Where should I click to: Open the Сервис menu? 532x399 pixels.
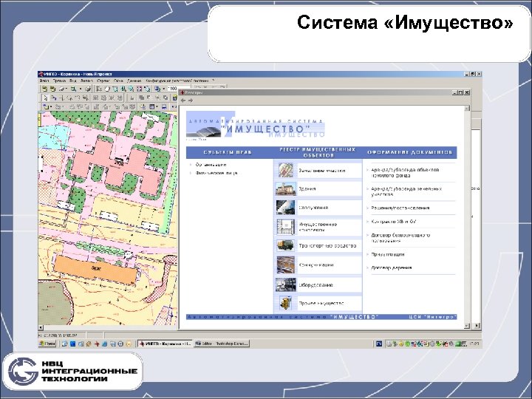click(x=103, y=81)
